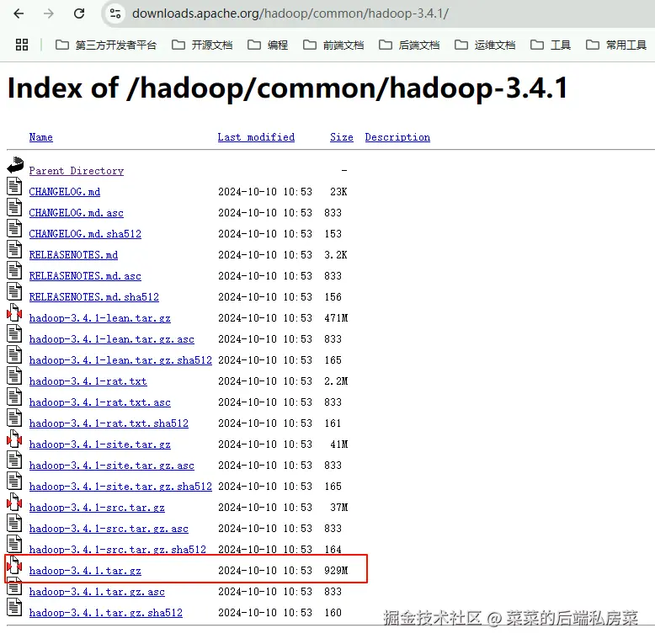
Task: Open the 常用工具 bookmark folder
Action: [616, 45]
